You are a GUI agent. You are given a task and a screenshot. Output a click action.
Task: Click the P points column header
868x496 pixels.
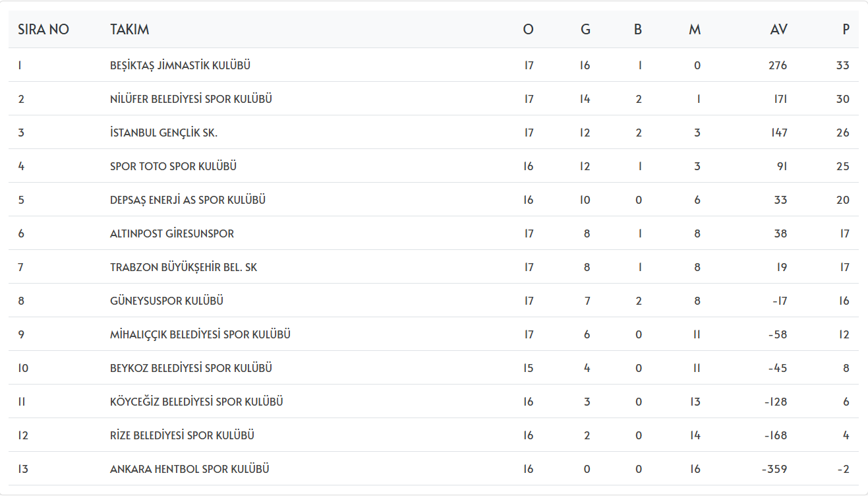click(846, 30)
